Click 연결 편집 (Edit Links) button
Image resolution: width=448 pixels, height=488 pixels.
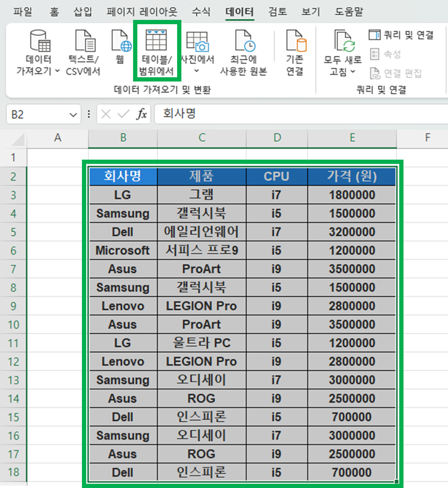[395, 73]
